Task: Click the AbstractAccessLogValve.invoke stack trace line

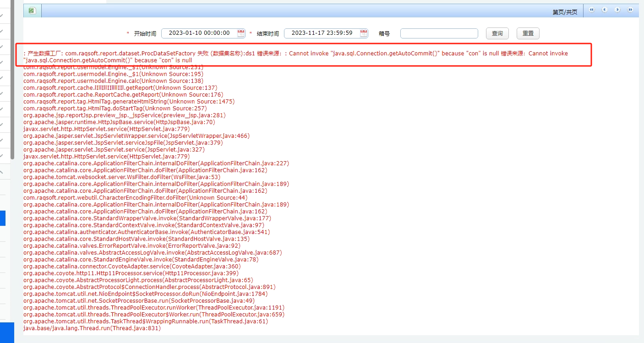Action: [x=153, y=252]
